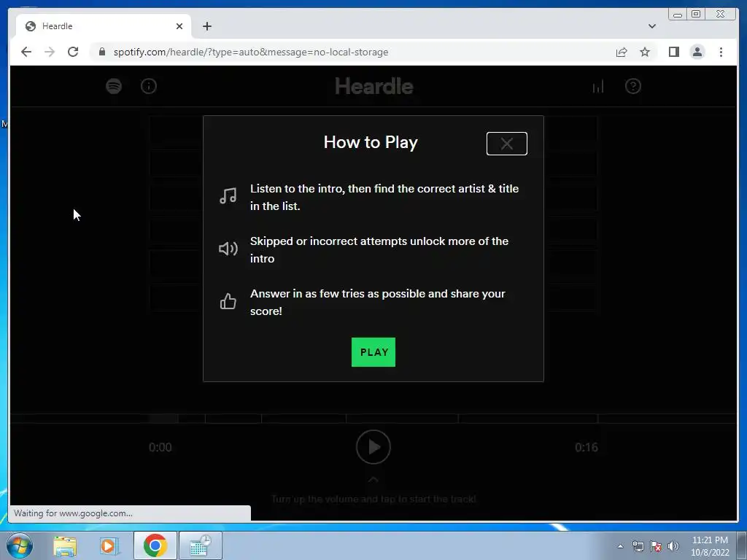The image size is (747, 560).
Task: Close the How to Play dialog
Action: 506,144
